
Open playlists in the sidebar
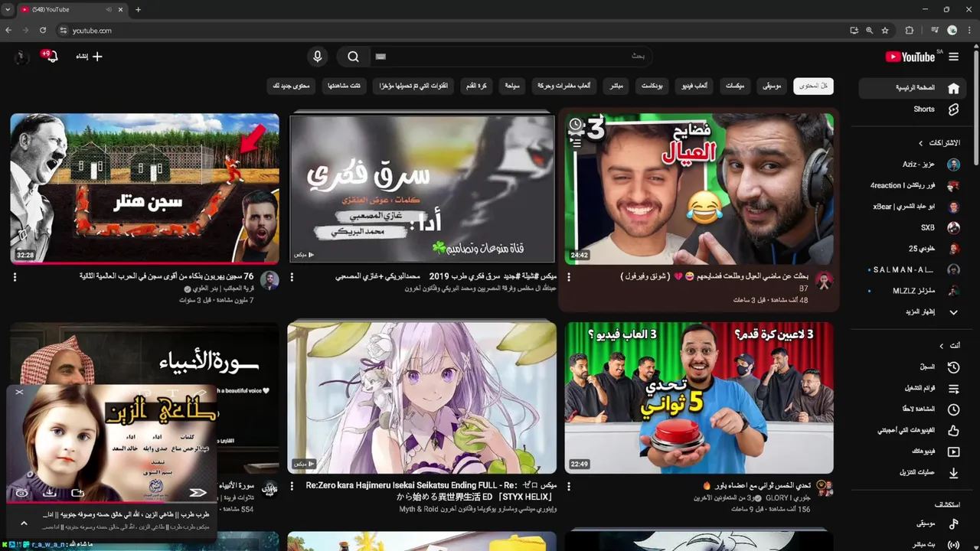[x=911, y=388]
